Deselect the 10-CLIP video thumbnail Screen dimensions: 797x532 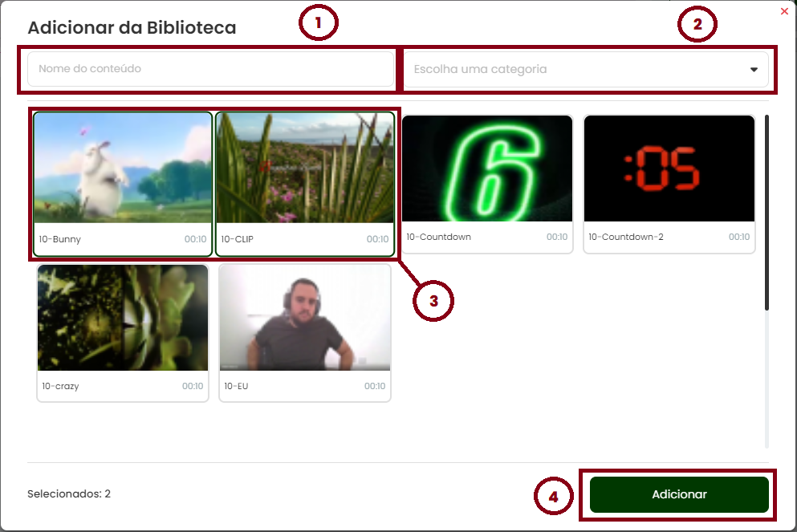[x=305, y=168]
